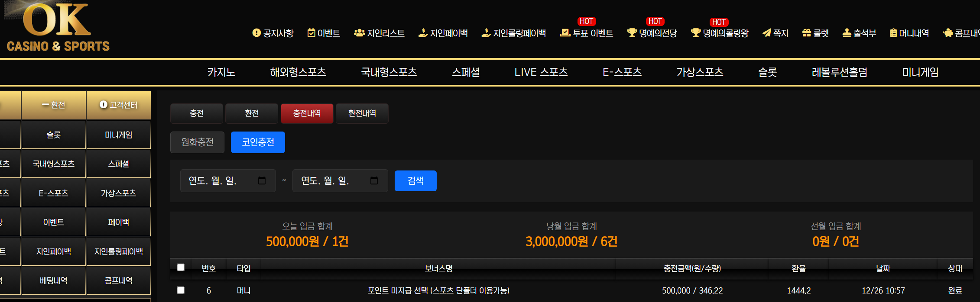Check the checkbox for row number 6

point(181,290)
